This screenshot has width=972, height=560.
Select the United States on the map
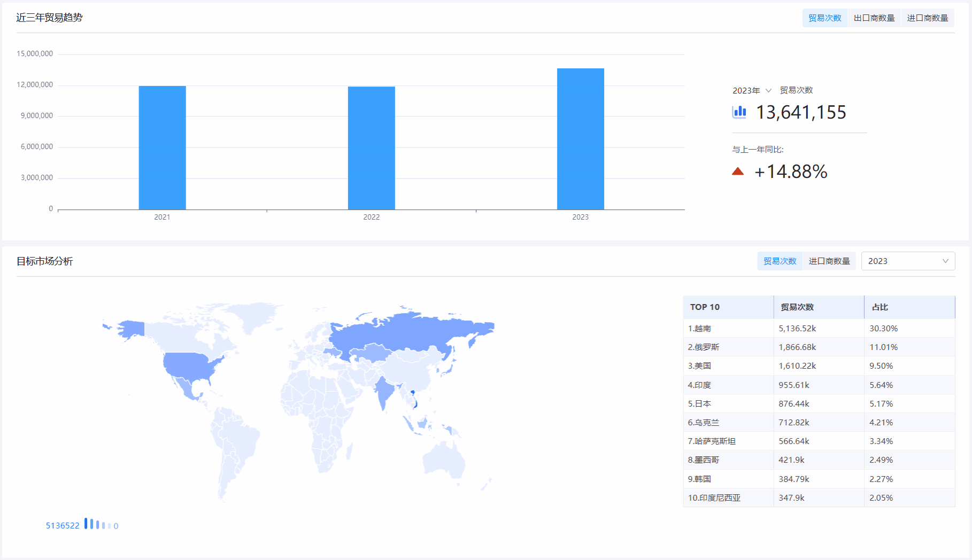pos(190,366)
